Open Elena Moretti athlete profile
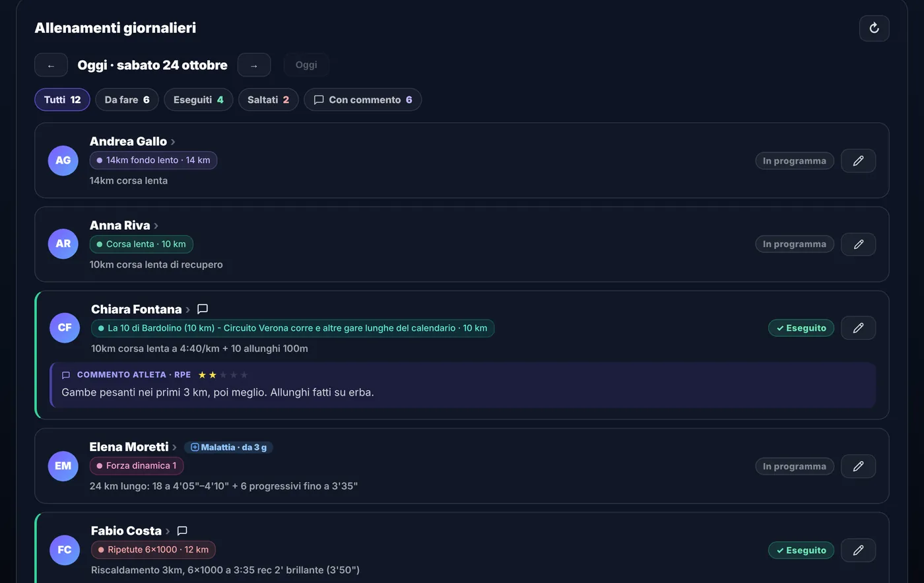 pos(133,447)
